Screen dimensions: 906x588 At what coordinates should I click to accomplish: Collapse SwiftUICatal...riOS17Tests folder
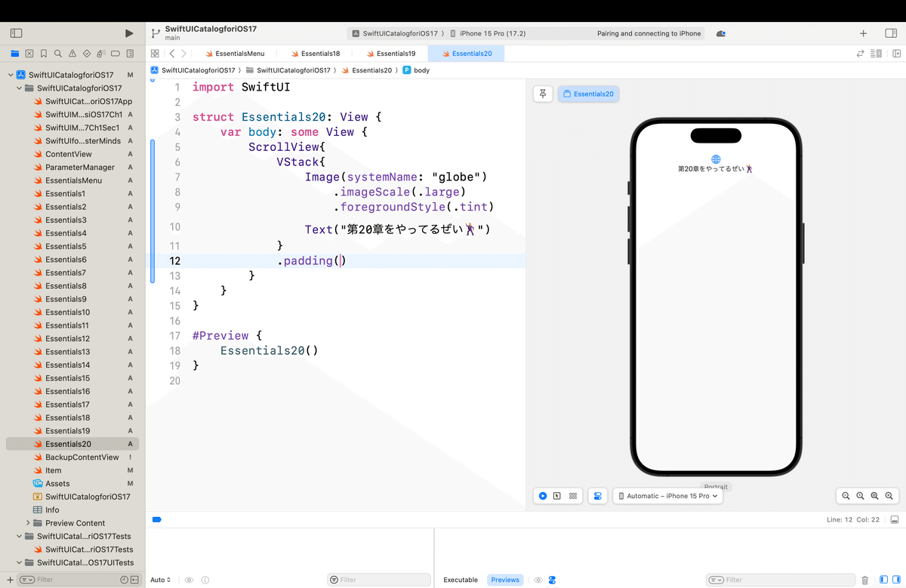tap(20, 536)
